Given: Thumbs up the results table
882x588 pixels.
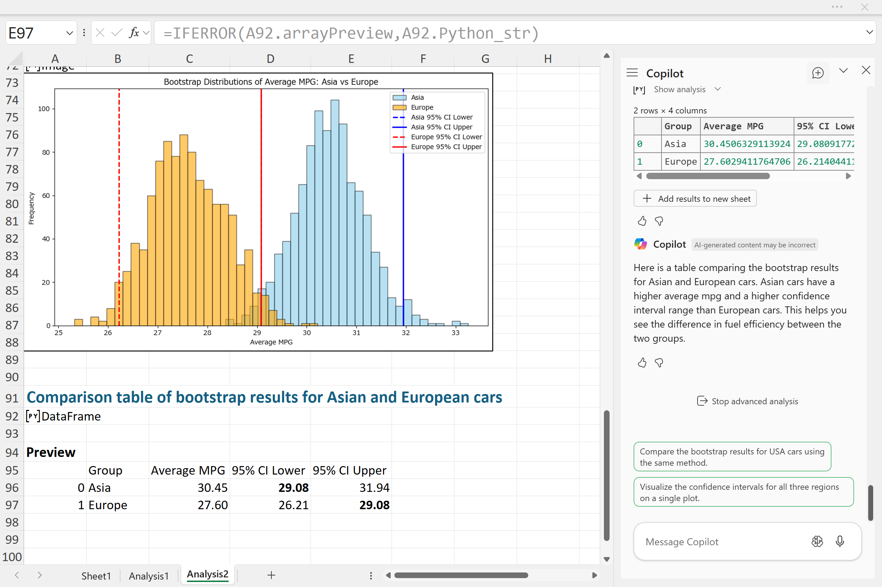Looking at the screenshot, I should pos(642,221).
